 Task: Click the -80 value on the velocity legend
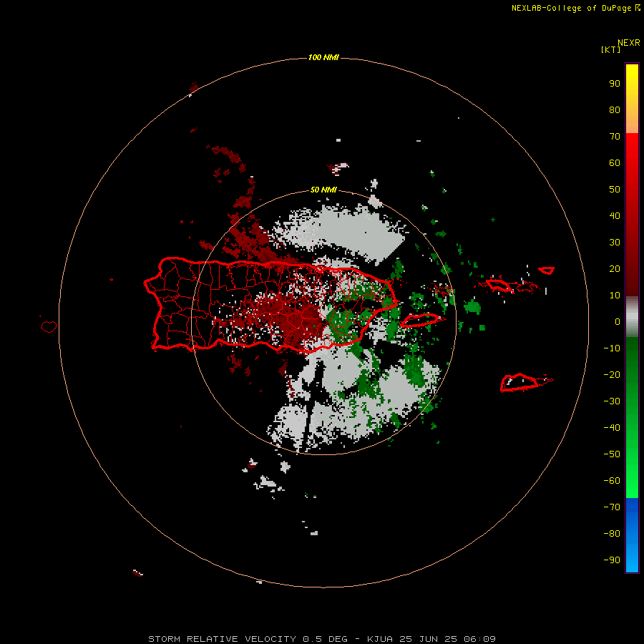point(612,534)
